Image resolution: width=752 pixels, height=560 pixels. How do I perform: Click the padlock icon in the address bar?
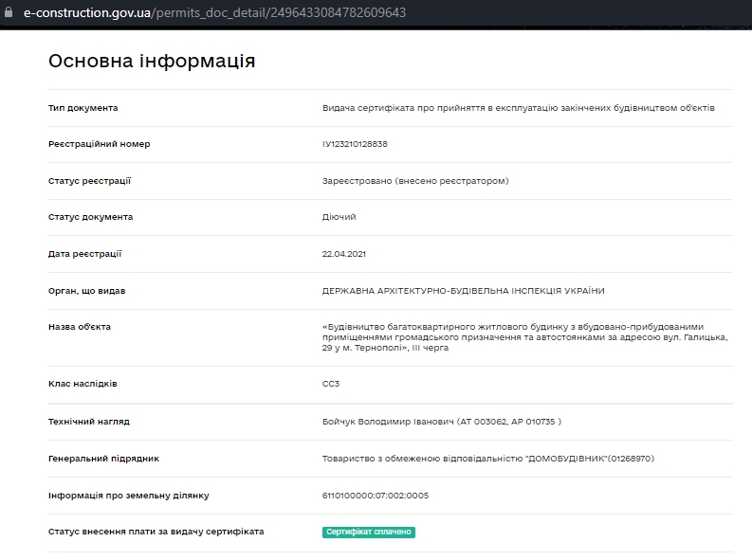[9, 12]
